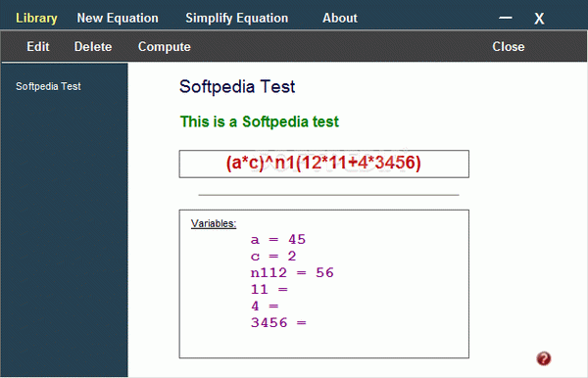Close the window with the X icon

pos(539,19)
